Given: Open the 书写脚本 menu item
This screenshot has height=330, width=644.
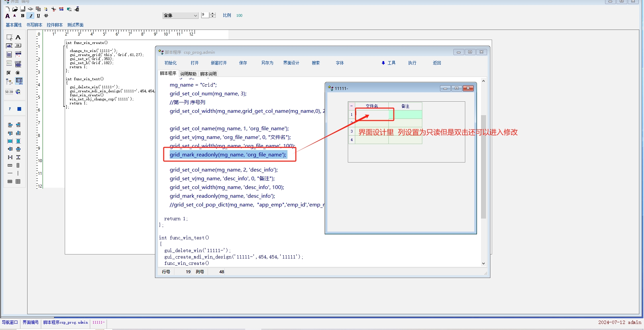Looking at the screenshot, I should [x=34, y=25].
